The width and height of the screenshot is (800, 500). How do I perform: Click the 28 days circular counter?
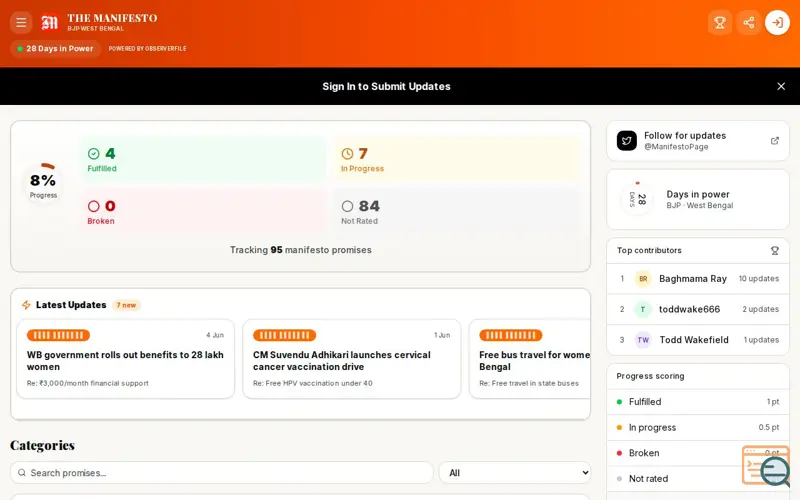click(637, 199)
